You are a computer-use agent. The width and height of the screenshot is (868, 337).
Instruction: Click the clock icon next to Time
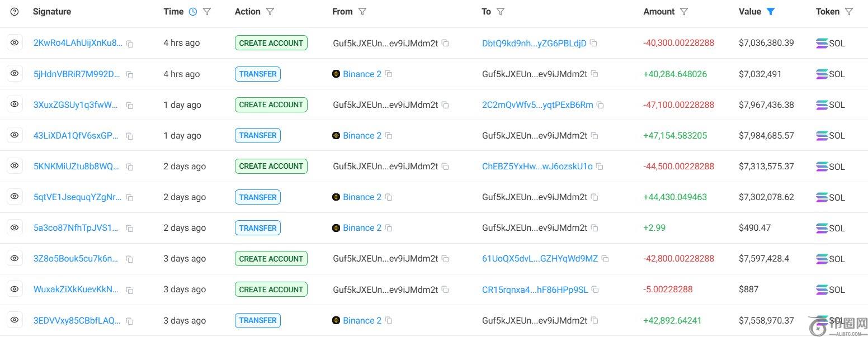pos(193,12)
